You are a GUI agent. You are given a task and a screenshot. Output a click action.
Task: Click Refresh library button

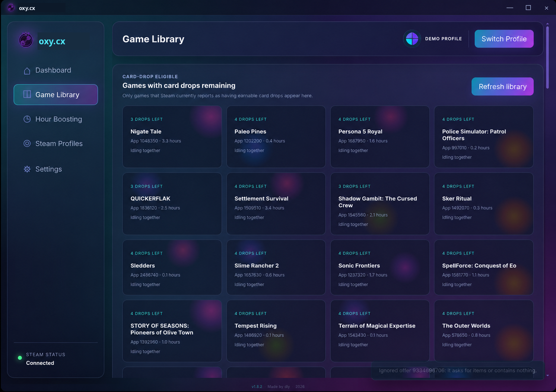(502, 86)
